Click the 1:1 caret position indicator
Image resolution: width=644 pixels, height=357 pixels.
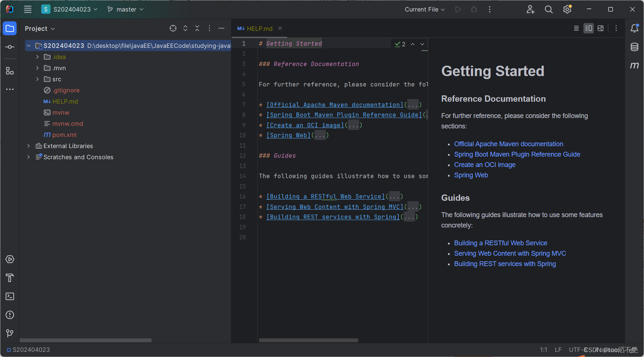click(543, 350)
